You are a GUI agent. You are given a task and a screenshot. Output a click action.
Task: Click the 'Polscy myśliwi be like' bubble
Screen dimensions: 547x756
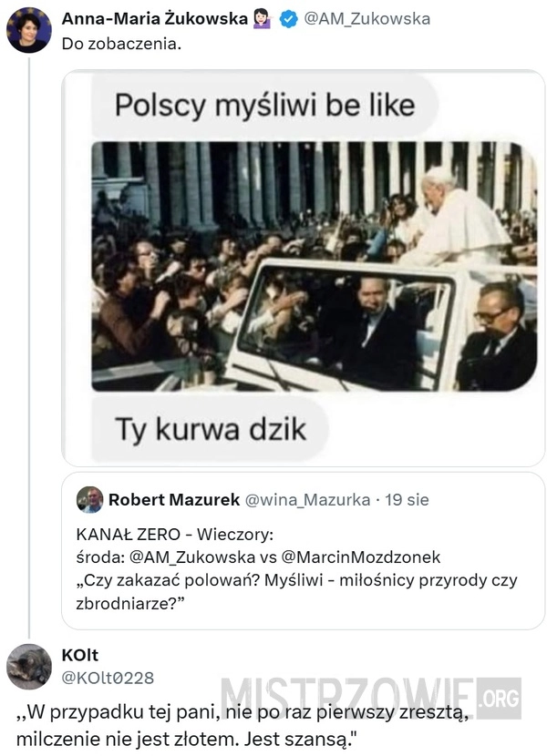(x=265, y=106)
